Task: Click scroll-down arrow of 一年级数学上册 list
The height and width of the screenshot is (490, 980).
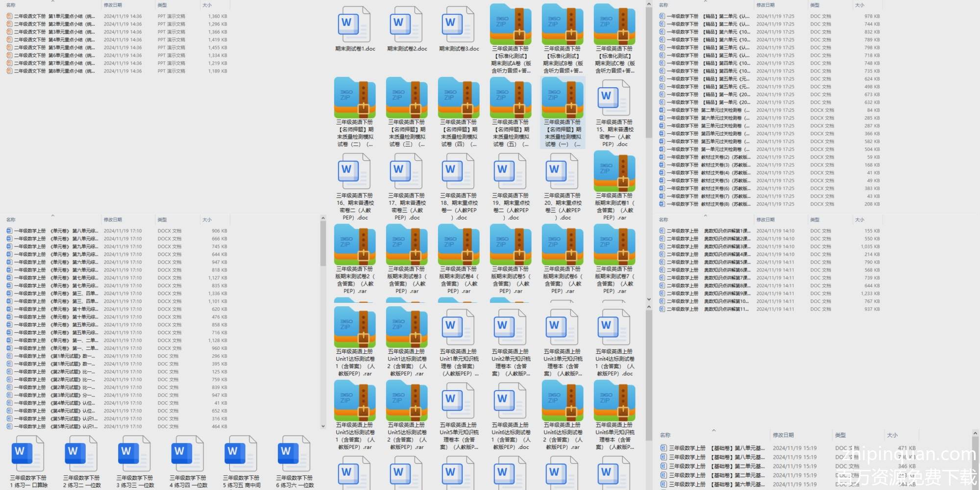Action: tap(323, 426)
